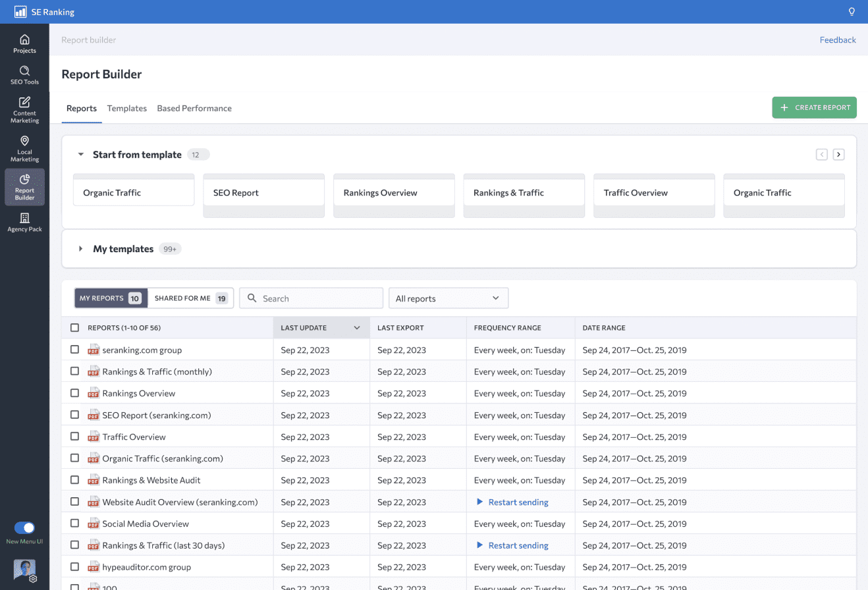Switch to the Shared For Me tab
Viewport: 868px width, 590px height.
point(190,298)
